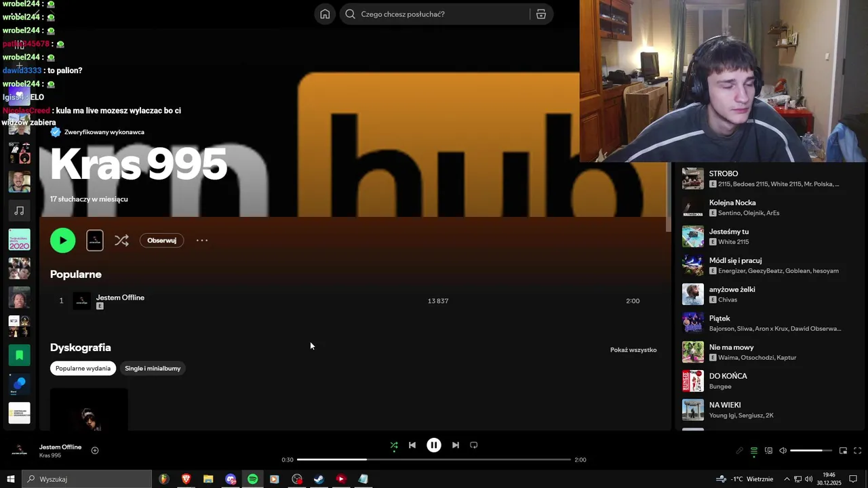Skip to next track
The width and height of the screenshot is (868, 488).
click(x=456, y=445)
